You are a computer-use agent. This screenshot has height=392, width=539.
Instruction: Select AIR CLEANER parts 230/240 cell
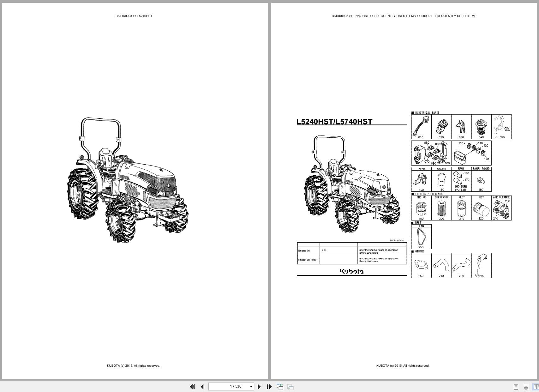(x=501, y=208)
